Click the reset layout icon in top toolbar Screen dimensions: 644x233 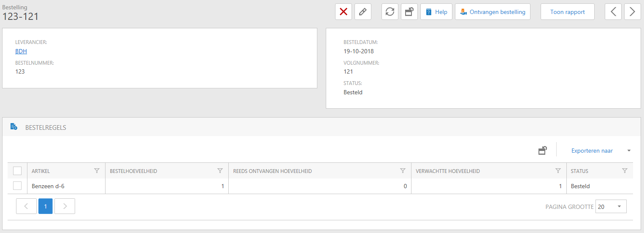(409, 12)
